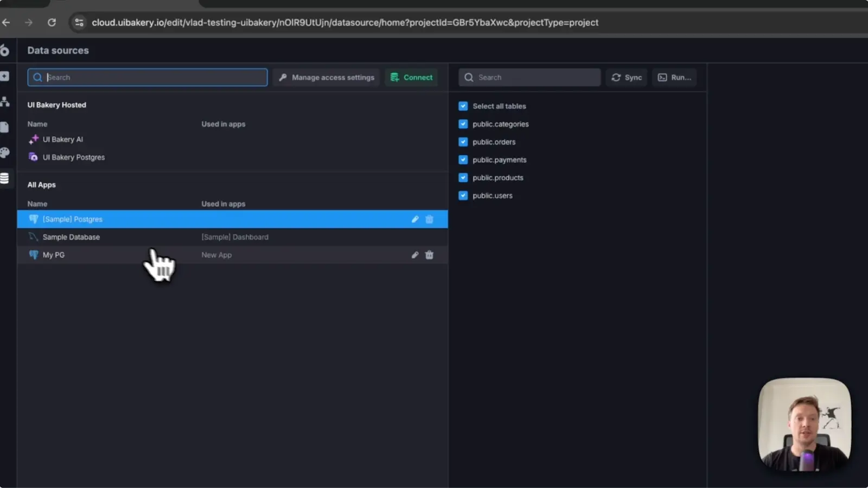Click [Sample] Postgres elephant icon
Viewport: 868px width, 488px height.
(34, 219)
